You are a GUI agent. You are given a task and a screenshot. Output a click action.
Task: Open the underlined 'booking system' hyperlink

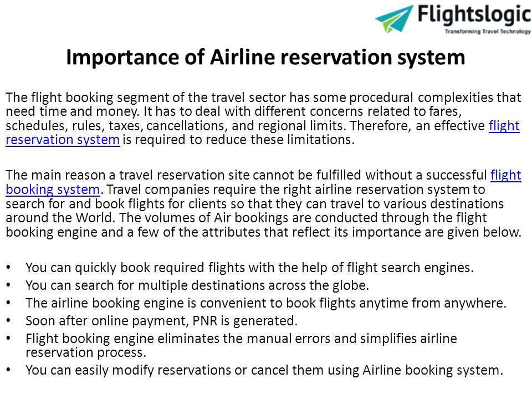[53, 190]
